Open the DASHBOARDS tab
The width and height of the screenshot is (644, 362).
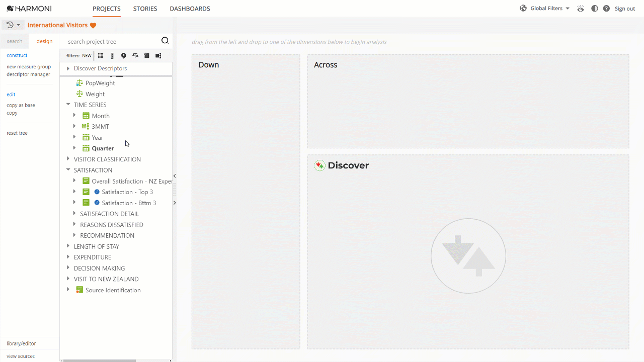pos(190,9)
